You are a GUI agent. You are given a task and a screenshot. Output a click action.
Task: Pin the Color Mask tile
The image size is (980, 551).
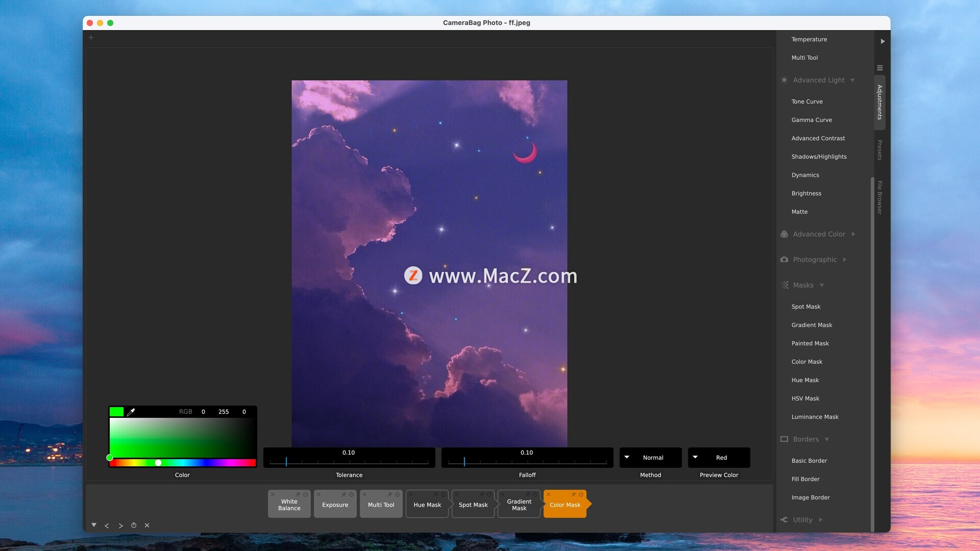[574, 494]
